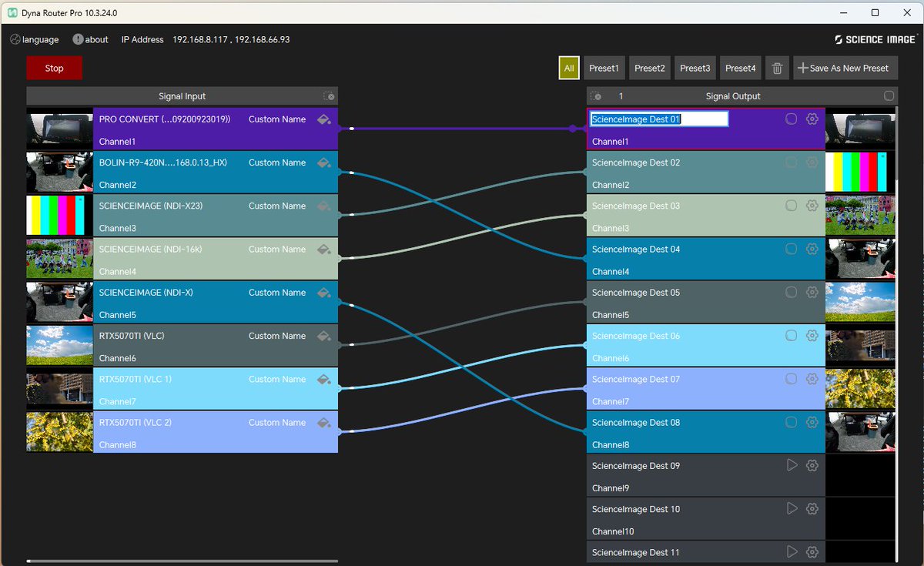924x566 pixels.
Task: Select PRO CONVERT input thumbnail
Action: click(x=59, y=129)
